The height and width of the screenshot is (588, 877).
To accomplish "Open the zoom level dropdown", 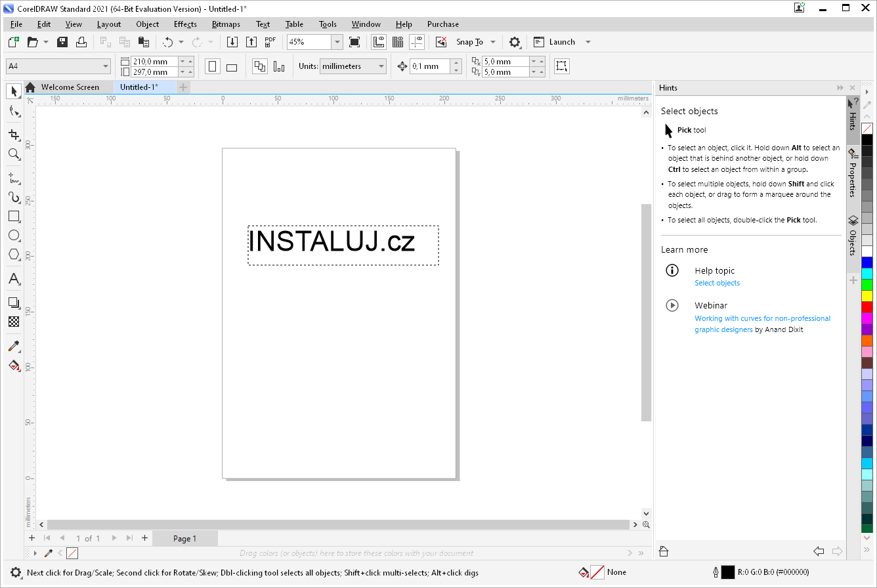I will [x=337, y=42].
